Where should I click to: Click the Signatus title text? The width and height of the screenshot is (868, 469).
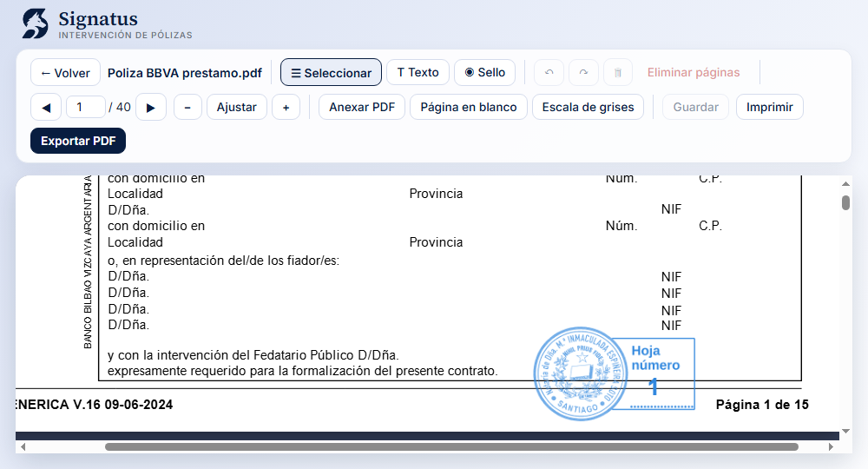pos(98,19)
